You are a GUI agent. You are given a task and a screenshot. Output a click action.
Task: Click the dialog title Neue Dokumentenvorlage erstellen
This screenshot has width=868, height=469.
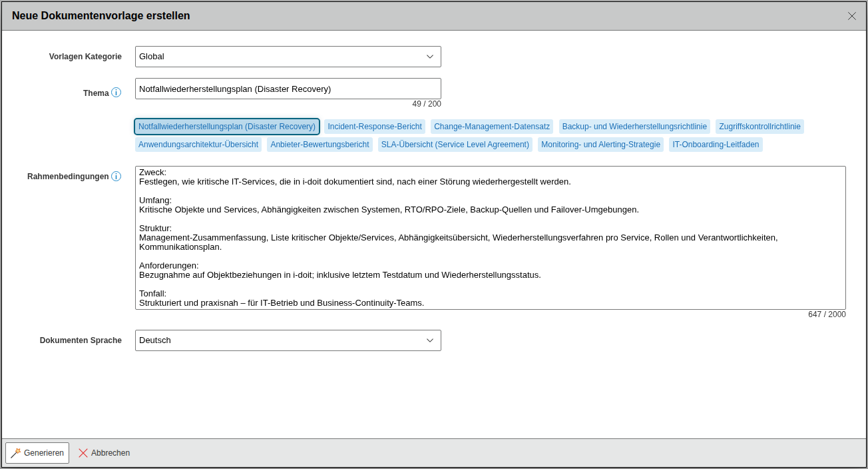(101, 16)
